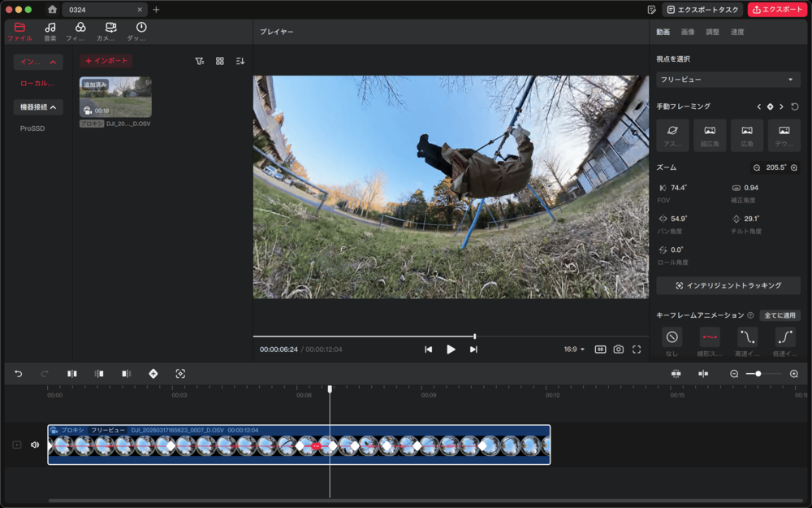Mute the timeline track audio
Image resolution: width=812 pixels, height=508 pixels.
tap(35, 445)
